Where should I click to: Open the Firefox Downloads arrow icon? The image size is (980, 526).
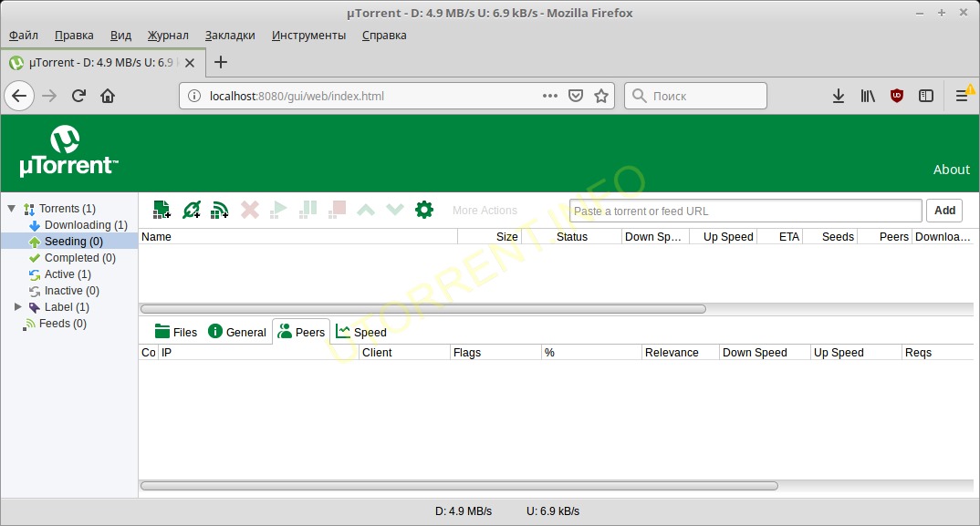(x=839, y=96)
